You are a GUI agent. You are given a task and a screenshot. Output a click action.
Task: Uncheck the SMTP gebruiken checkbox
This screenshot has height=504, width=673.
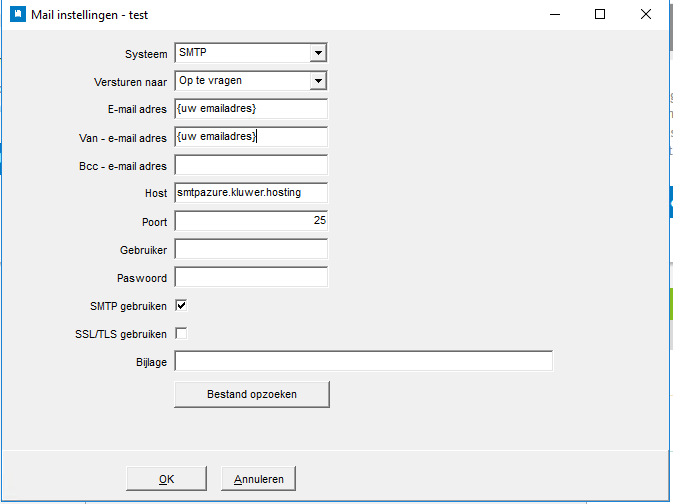[181, 305]
